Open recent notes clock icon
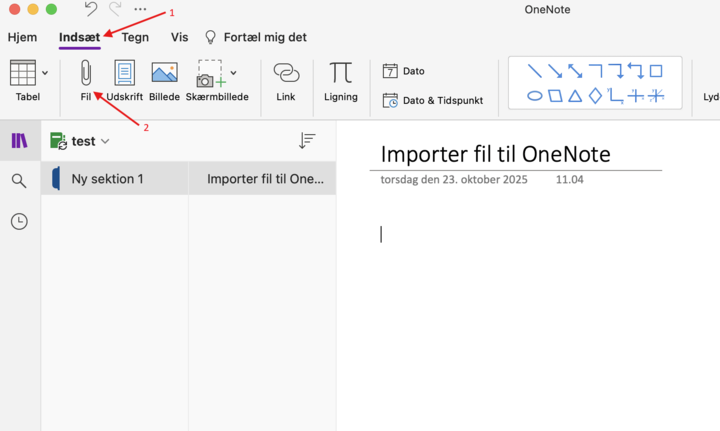 coord(19,221)
